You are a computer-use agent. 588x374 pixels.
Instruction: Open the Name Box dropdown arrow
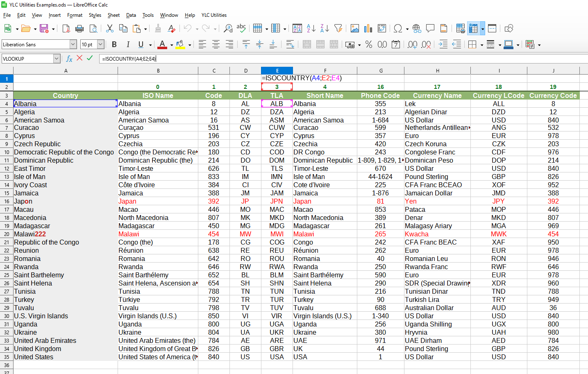57,59
